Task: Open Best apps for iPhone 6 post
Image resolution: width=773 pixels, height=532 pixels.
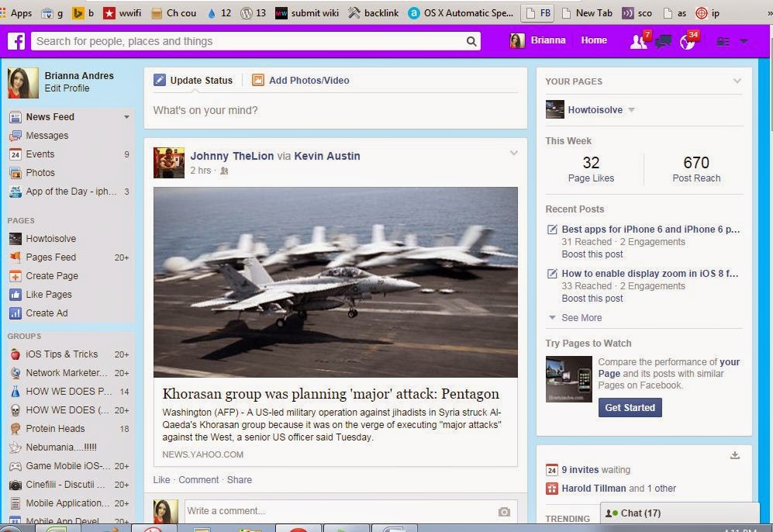Action: pyautogui.click(x=650, y=230)
